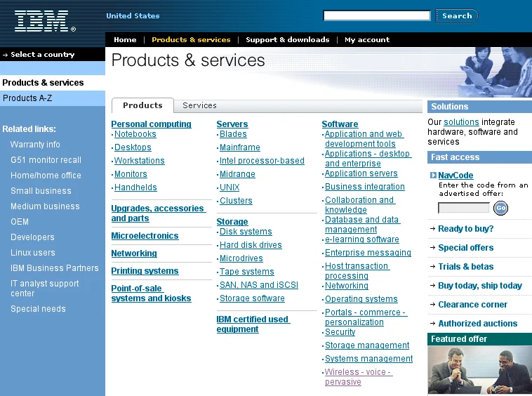This screenshot has height=396, width=532.
Task: Open Trials & betas link
Action: [465, 267]
